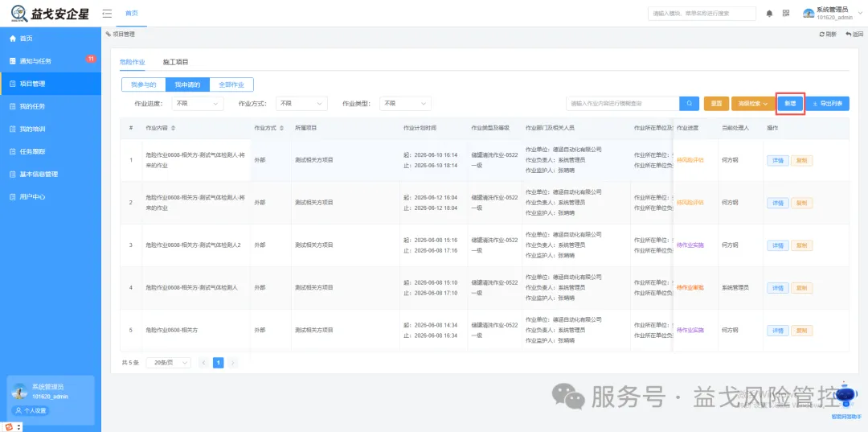Screen dimensions: 868x432
Task: Click the 基本信息管理 sidebar icon
Action: [x=13, y=174]
